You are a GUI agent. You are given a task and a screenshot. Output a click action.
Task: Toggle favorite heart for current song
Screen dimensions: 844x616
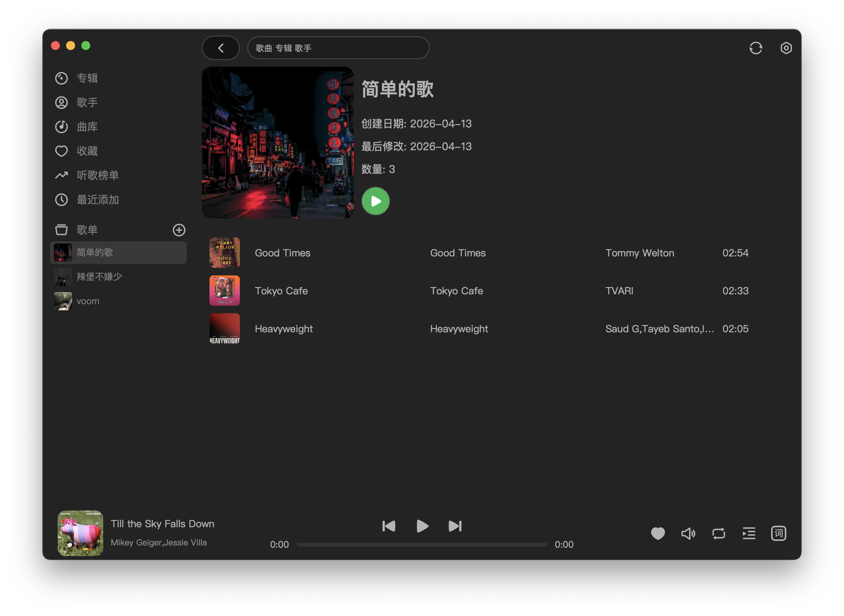658,533
